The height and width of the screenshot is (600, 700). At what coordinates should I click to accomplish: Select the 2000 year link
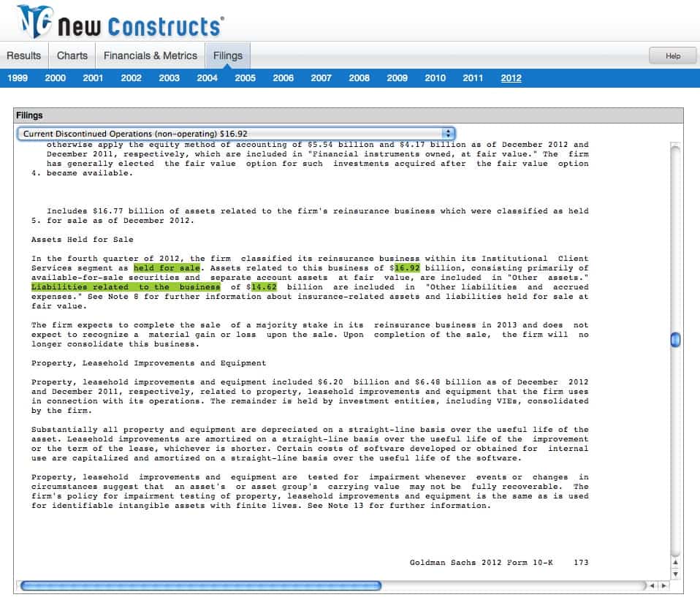[56, 78]
